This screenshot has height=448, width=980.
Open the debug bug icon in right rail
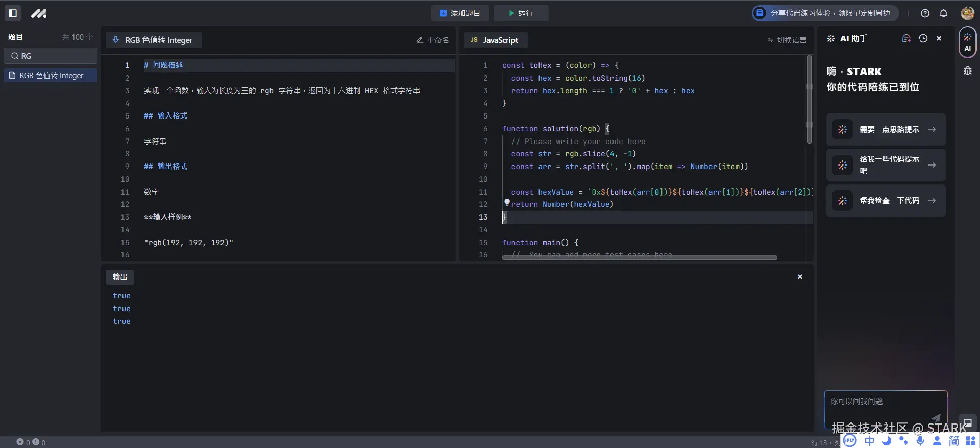point(967,70)
